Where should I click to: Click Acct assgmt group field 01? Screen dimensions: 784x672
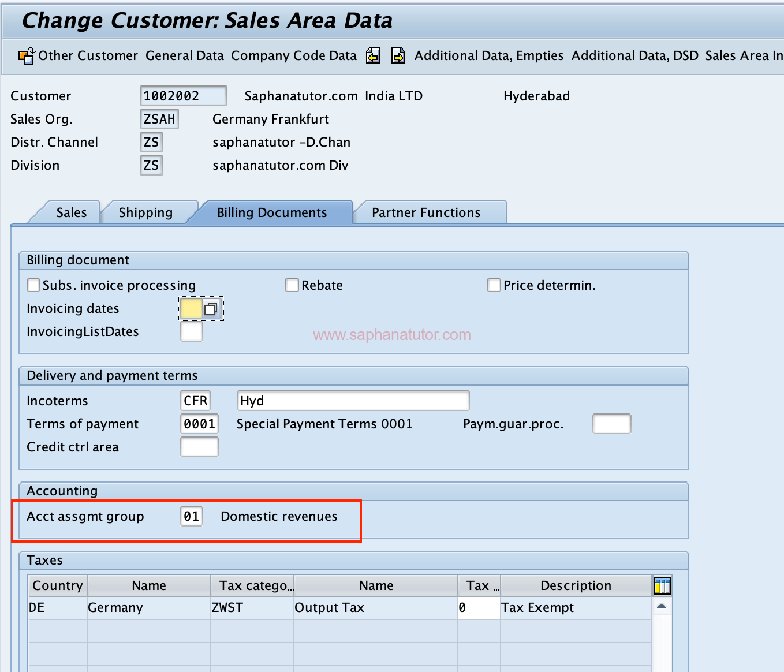(x=192, y=516)
